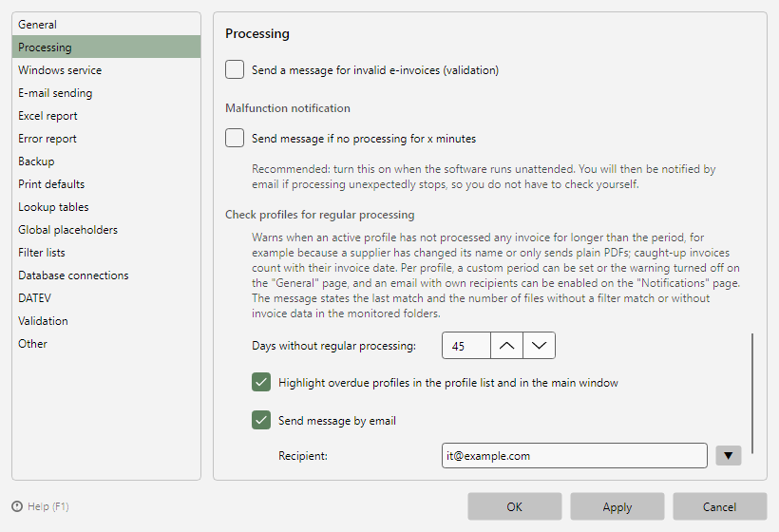Open the Error report page

coord(106,139)
